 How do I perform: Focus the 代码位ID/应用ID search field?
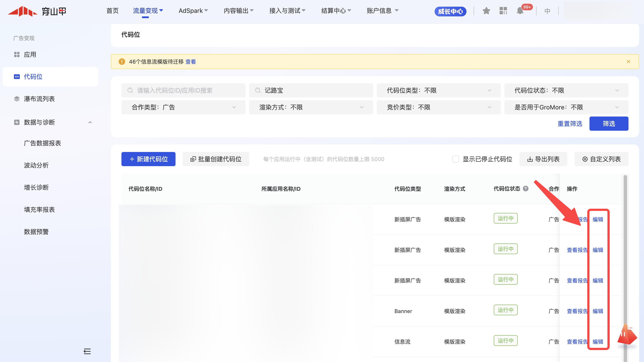(183, 90)
